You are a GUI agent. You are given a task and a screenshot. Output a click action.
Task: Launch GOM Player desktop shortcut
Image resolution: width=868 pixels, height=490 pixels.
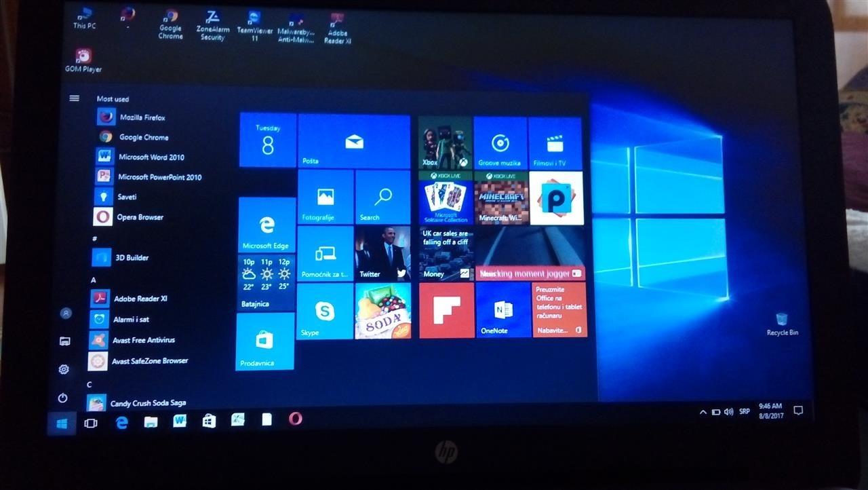tap(83, 60)
